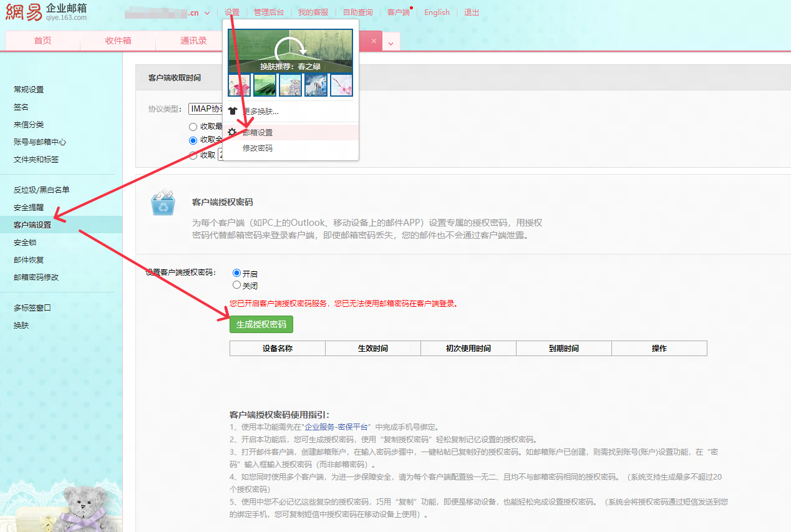This screenshot has height=532, width=791.
Task: Expand the account dropdown beside the email address
Action: click(206, 12)
